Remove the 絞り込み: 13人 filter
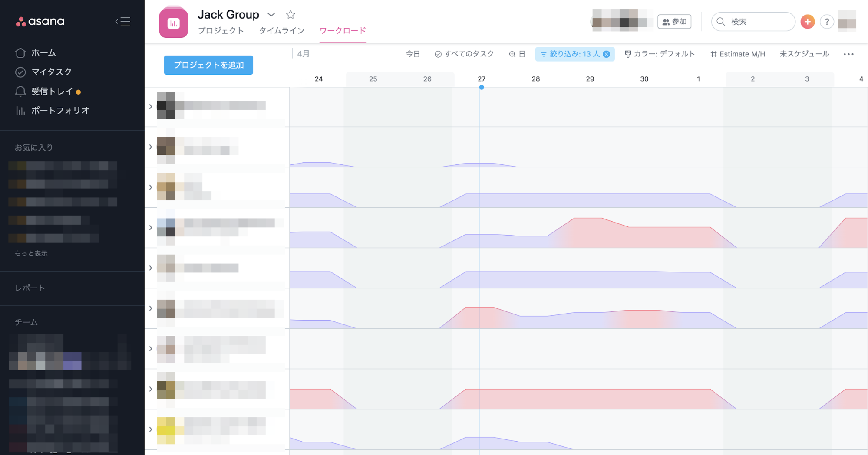 (x=607, y=54)
